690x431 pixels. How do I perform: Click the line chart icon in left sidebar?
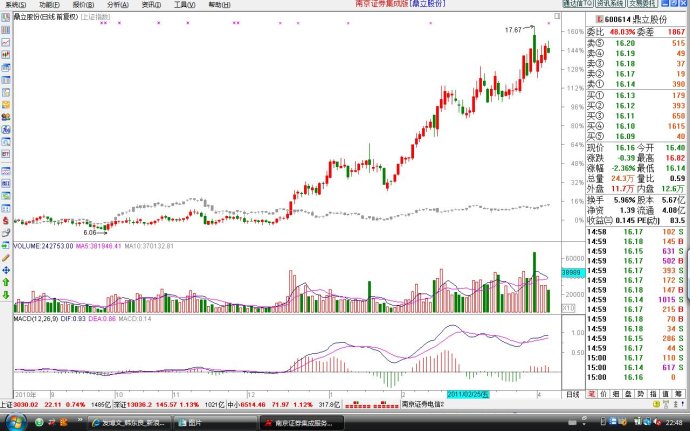pos(5,44)
